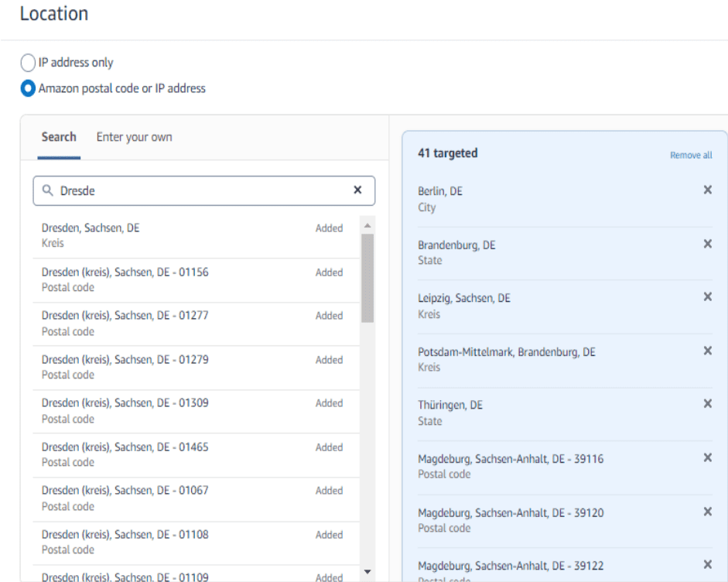Screen dimensions: 728x582
Task: Remove Potsdam-Mittelmark, Brandenburg from targeting
Action: [x=706, y=351]
